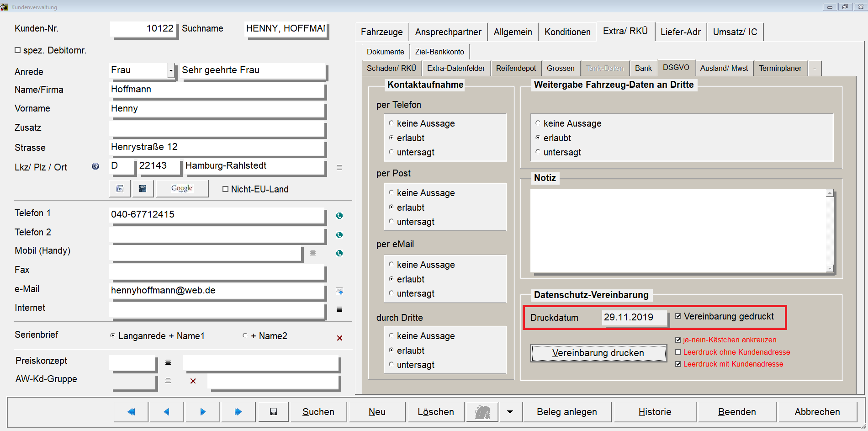The image size is (868, 431).
Task: Click the Strasse input field
Action: point(217,147)
